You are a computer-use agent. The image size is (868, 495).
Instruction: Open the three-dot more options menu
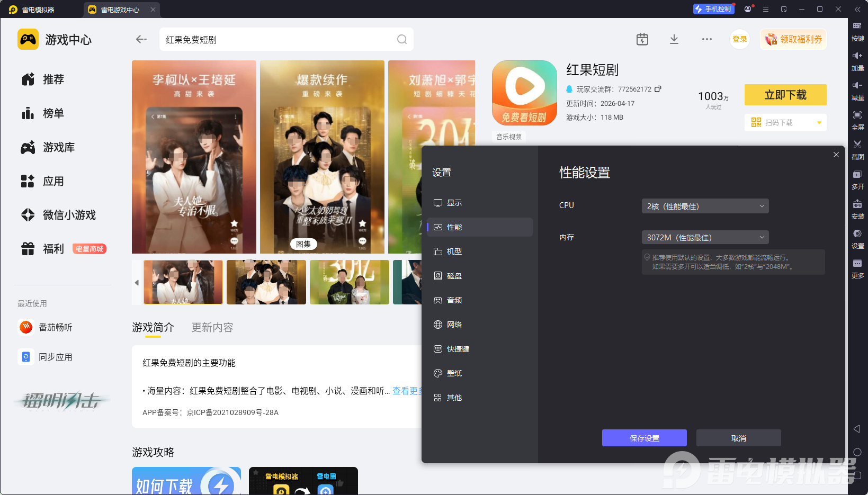click(706, 39)
